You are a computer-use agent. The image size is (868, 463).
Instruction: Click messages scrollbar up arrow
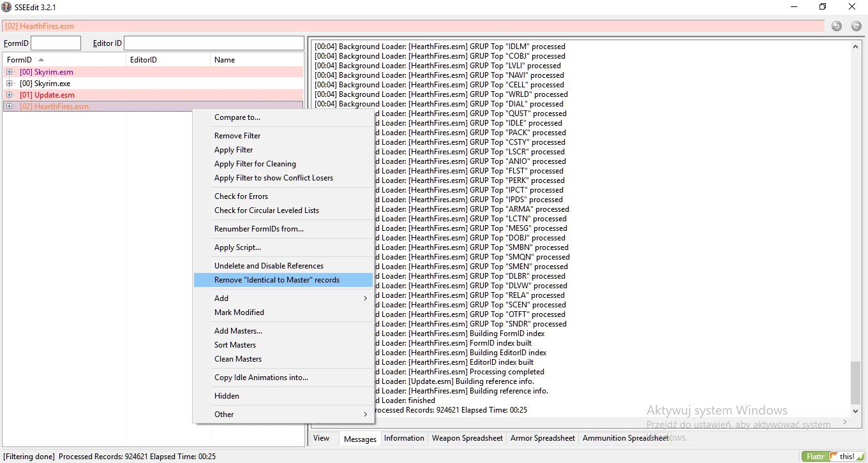pyautogui.click(x=856, y=47)
